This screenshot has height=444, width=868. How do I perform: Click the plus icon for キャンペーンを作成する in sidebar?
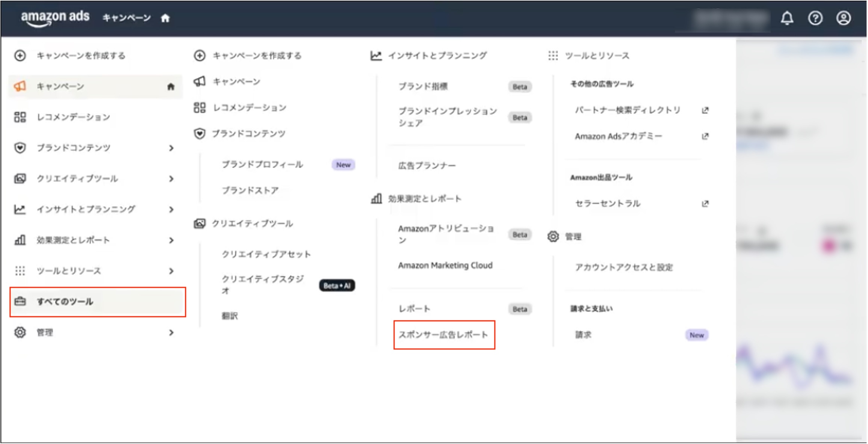tap(20, 56)
